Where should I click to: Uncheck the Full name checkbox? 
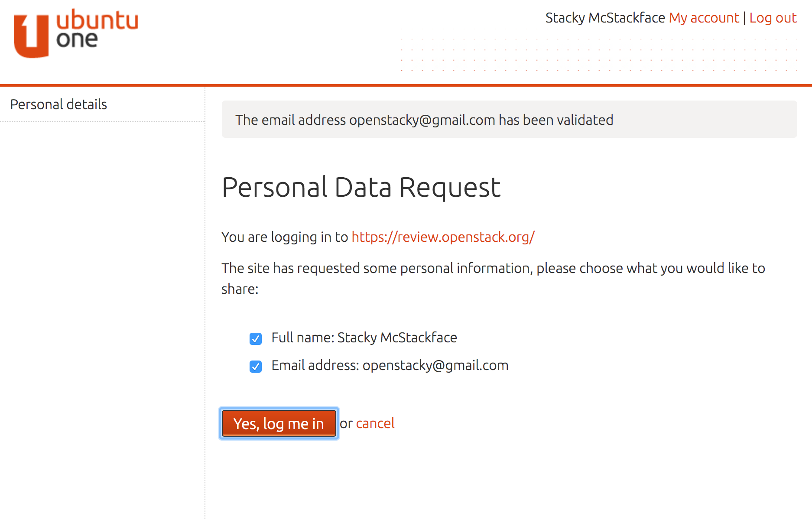tap(256, 338)
